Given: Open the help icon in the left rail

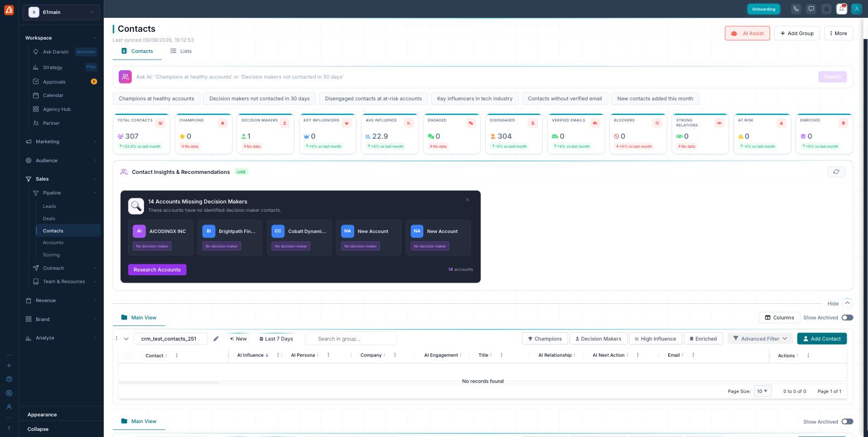Looking at the screenshot, I should 9,379.
